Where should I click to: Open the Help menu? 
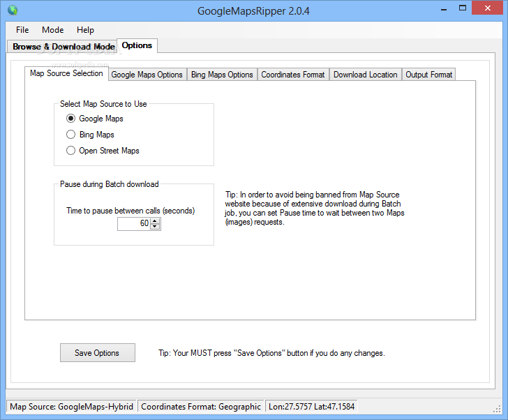click(x=85, y=30)
